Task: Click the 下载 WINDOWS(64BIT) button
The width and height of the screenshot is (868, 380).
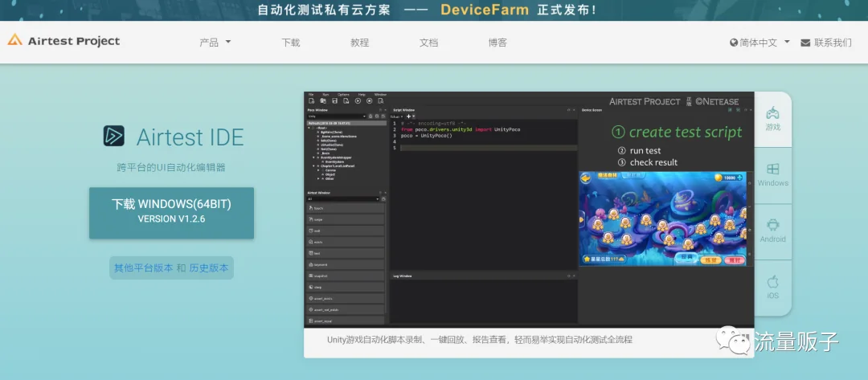Action: (172, 213)
